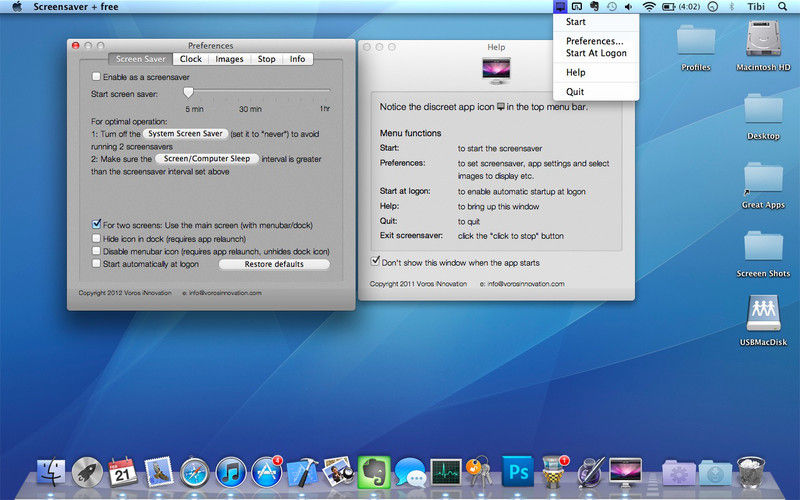The image size is (800, 500).
Task: Launch Safari compass icon in dock
Action: (194, 472)
